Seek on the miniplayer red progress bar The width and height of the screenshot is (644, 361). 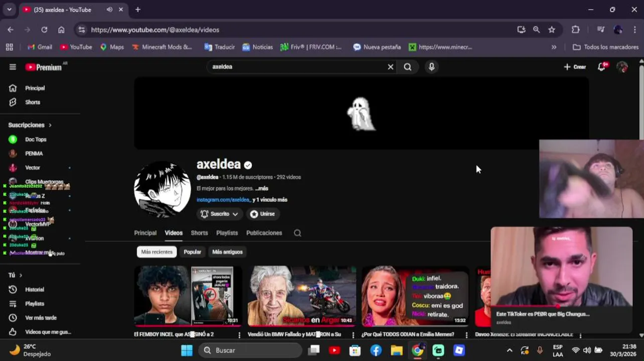562,306
